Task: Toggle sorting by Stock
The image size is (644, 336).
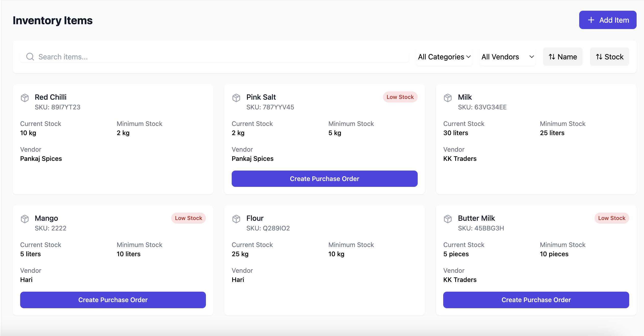Action: point(609,57)
